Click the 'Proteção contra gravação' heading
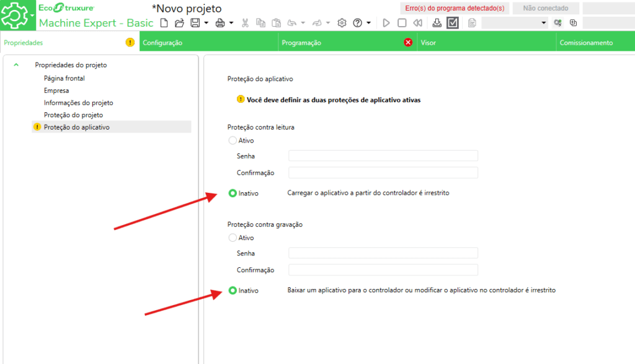The width and height of the screenshot is (635, 364). [x=265, y=224]
